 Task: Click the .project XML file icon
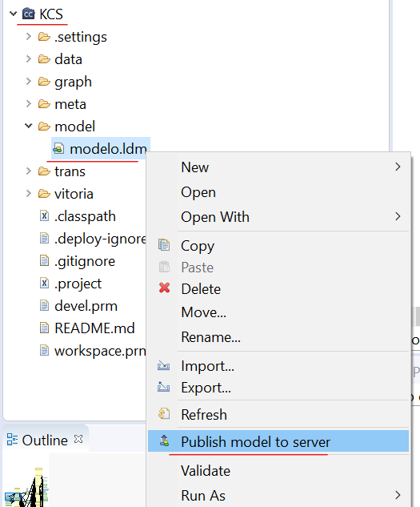point(44,284)
